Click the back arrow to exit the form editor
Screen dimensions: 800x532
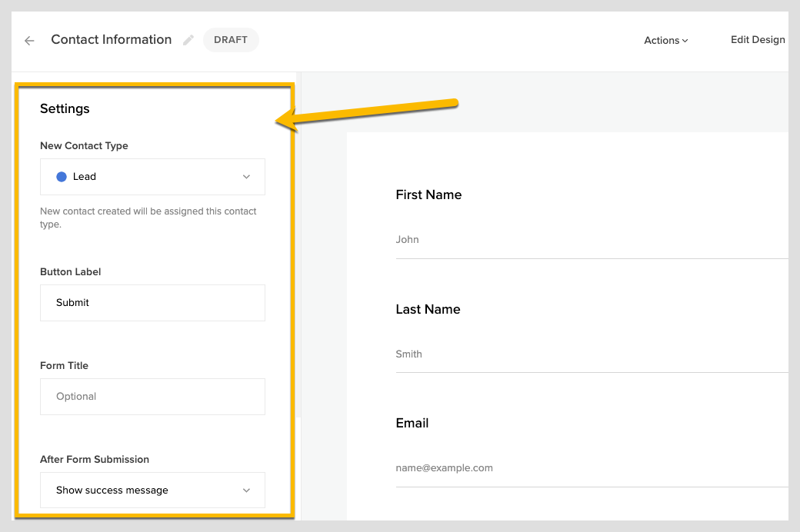(x=28, y=40)
